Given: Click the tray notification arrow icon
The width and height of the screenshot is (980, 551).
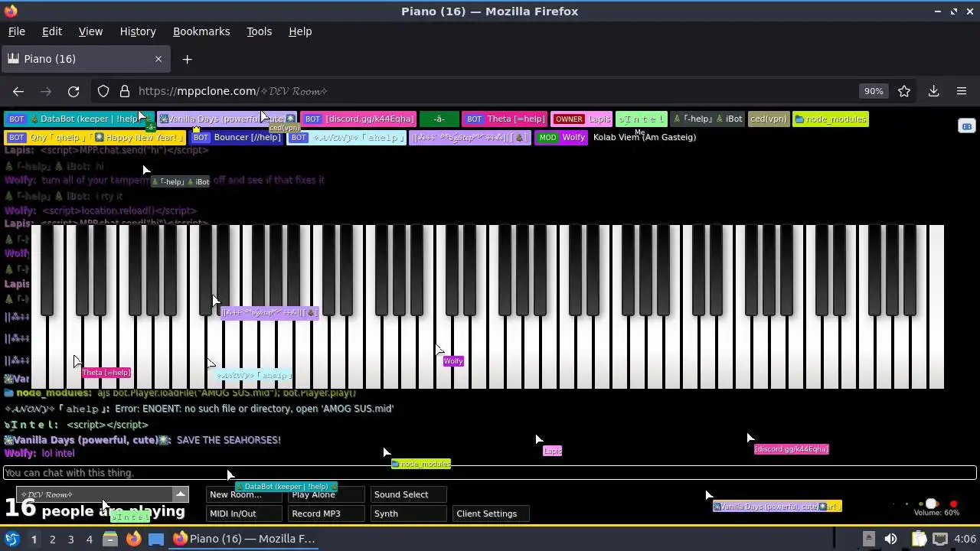Looking at the screenshot, I should tap(868, 539).
